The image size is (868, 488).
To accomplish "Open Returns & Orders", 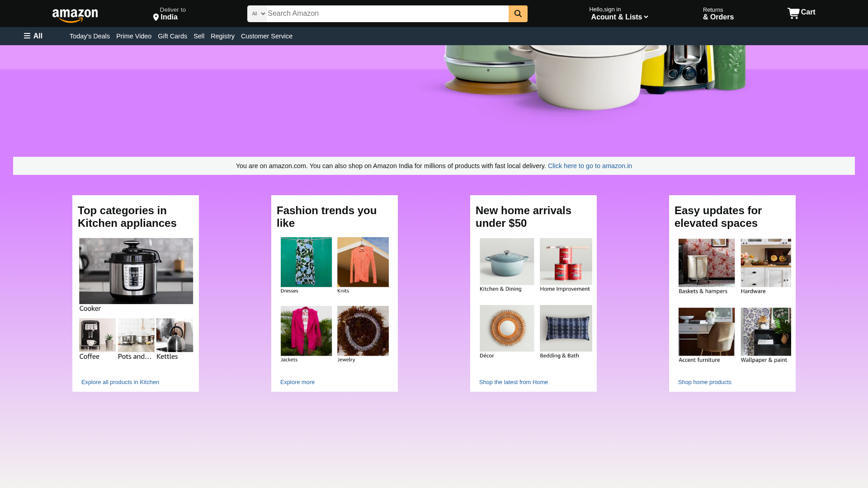I will pyautogui.click(x=718, y=14).
